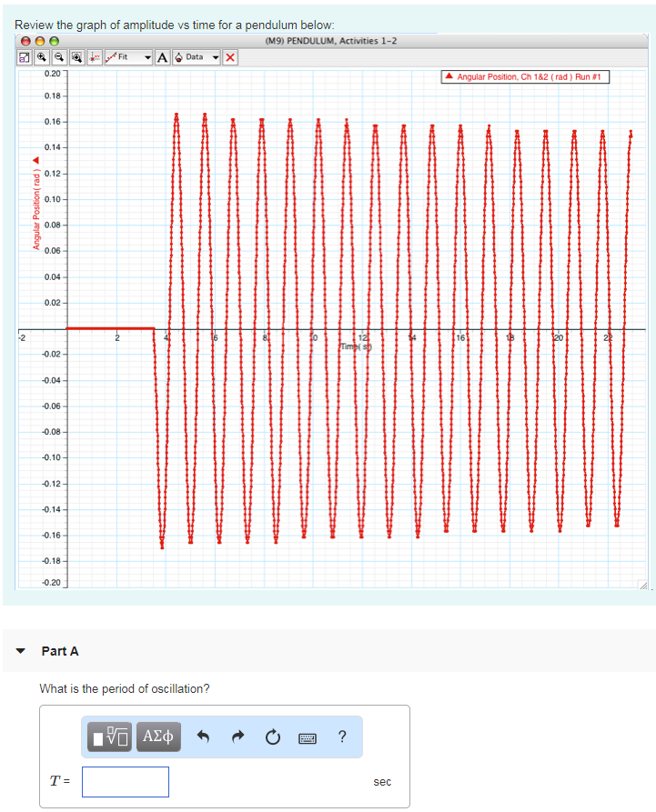Image resolution: width=656 pixels, height=812 pixels.
Task: Open the Fit curve dropdown
Action: [x=128, y=57]
